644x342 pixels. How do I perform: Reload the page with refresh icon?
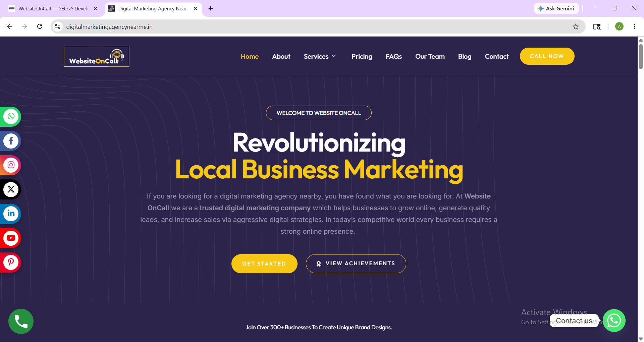(x=40, y=26)
